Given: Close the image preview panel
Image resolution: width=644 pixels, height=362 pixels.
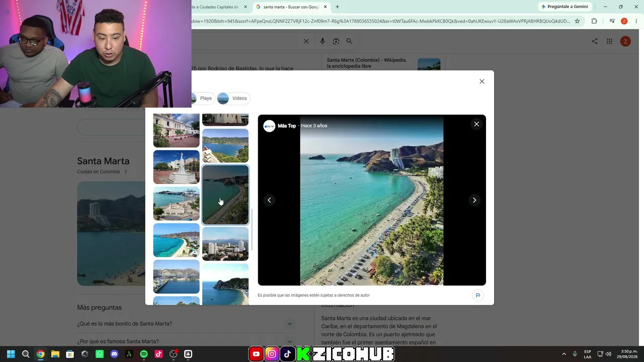Looking at the screenshot, I should (476, 124).
